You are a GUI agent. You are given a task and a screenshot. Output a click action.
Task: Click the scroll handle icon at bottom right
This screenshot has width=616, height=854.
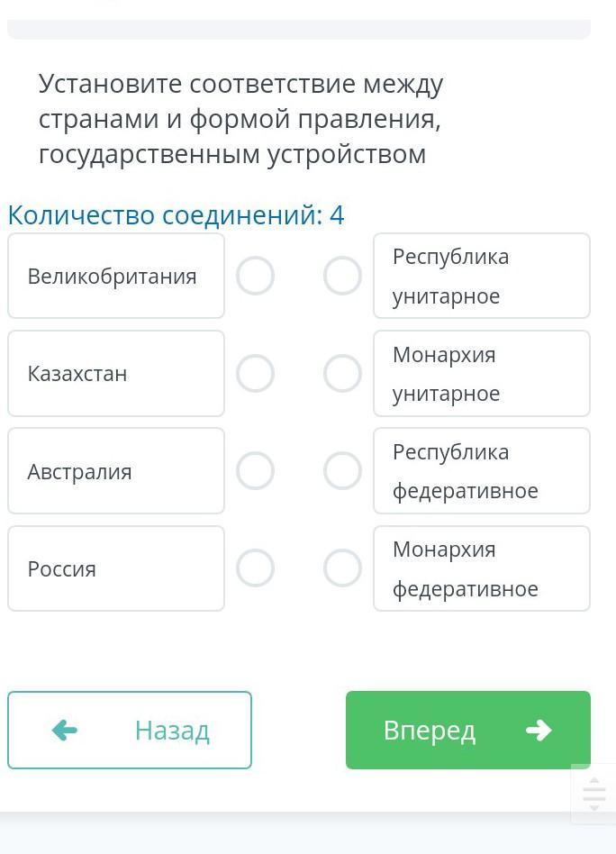point(594,794)
